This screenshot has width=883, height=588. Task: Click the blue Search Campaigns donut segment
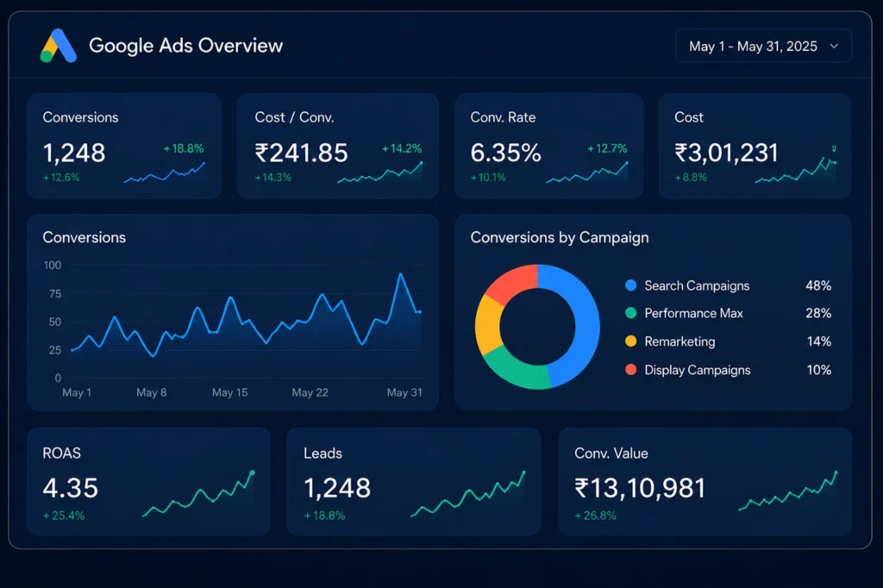pos(586,324)
